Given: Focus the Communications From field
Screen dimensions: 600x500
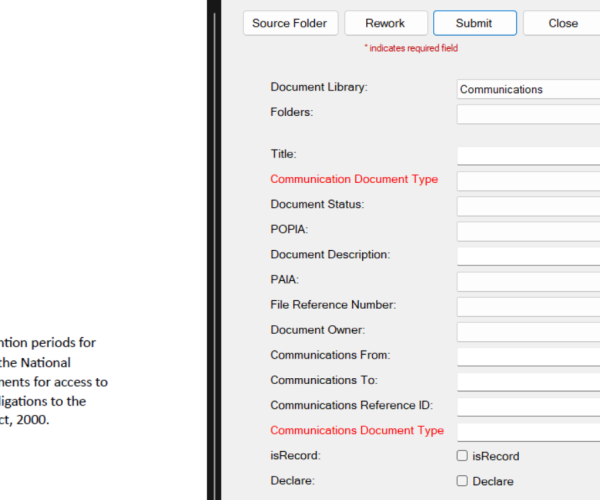Looking at the screenshot, I should 528,357.
